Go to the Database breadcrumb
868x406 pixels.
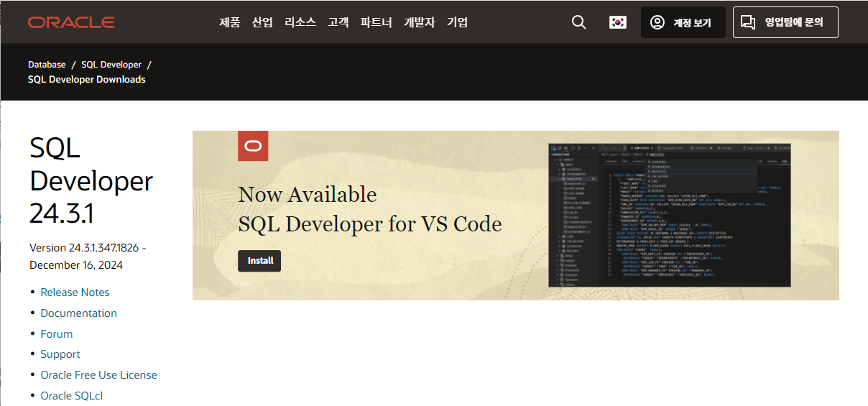click(x=47, y=65)
